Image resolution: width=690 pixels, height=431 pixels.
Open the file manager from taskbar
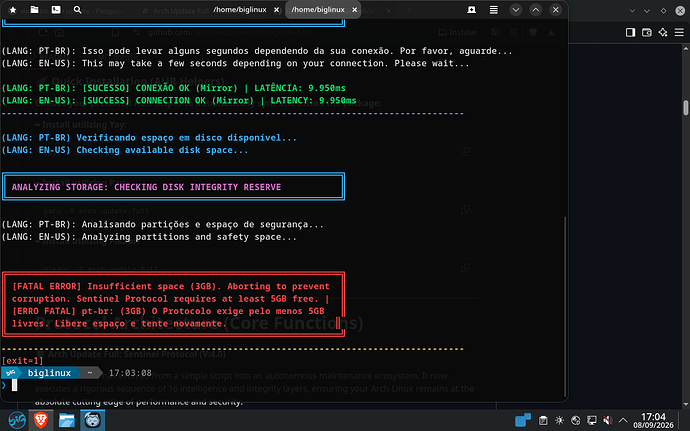[x=66, y=420]
